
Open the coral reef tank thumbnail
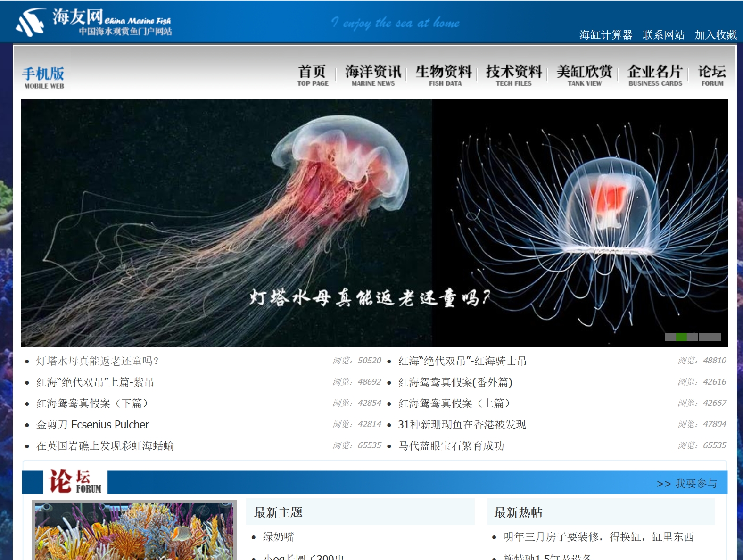point(134,530)
